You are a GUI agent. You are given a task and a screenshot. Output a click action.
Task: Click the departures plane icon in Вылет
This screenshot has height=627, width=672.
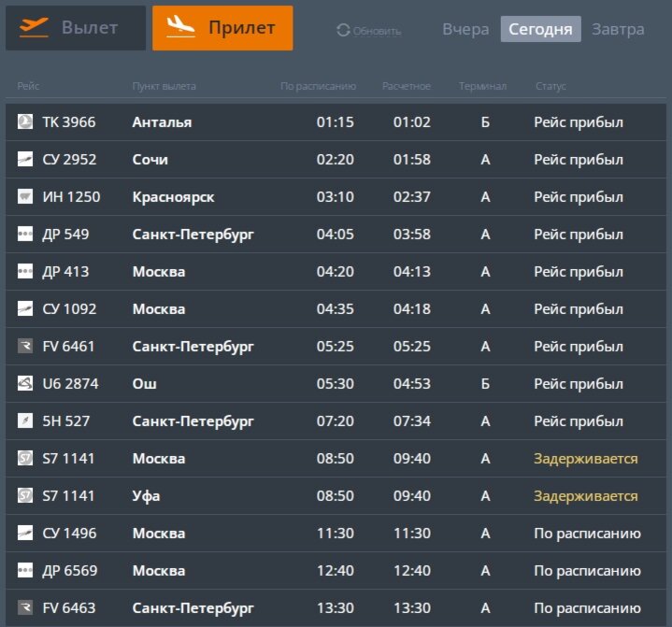click(x=34, y=27)
